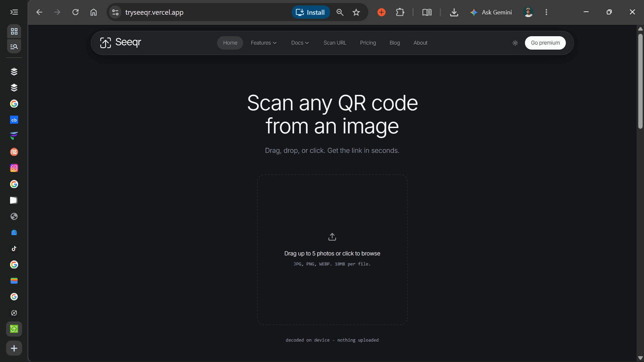Switch to the orange FGS tab

pos(14,152)
